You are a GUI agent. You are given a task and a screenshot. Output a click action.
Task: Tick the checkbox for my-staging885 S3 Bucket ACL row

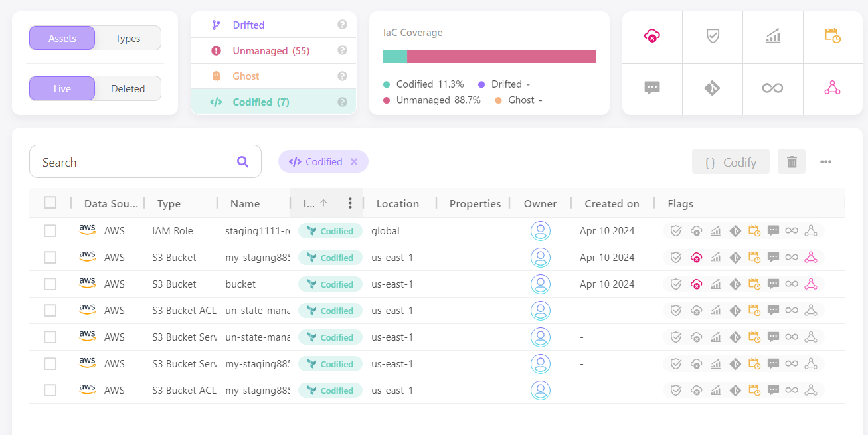click(50, 391)
